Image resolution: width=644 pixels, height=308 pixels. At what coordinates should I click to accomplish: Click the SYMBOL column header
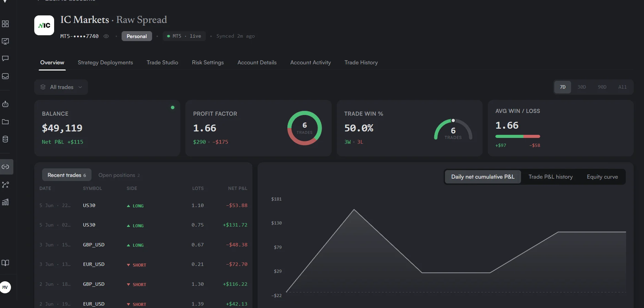[x=92, y=189]
